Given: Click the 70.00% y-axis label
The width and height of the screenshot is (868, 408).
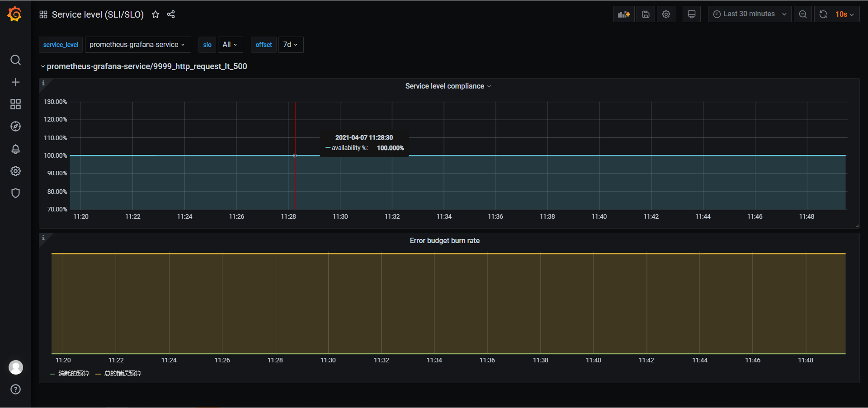Looking at the screenshot, I should point(57,209).
